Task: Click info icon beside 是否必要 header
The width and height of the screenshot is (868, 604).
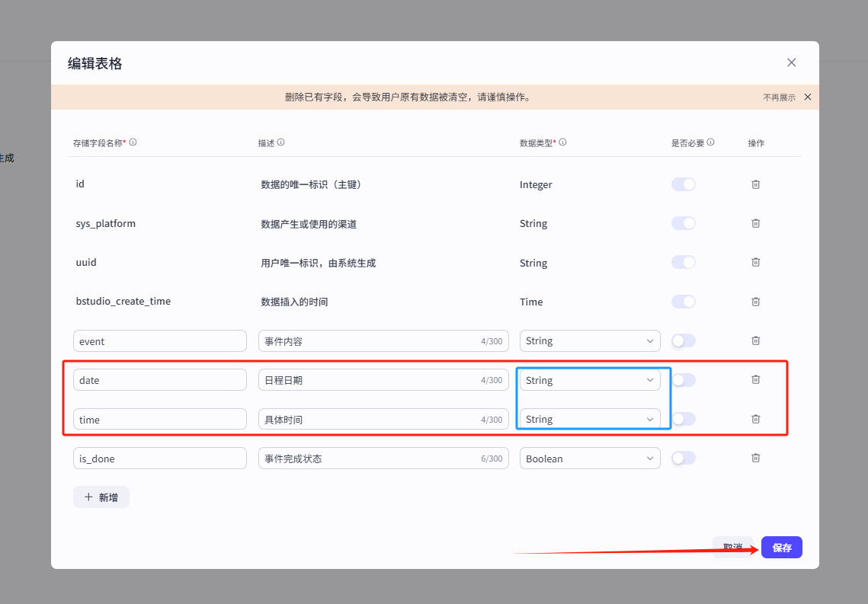Action: tap(710, 142)
